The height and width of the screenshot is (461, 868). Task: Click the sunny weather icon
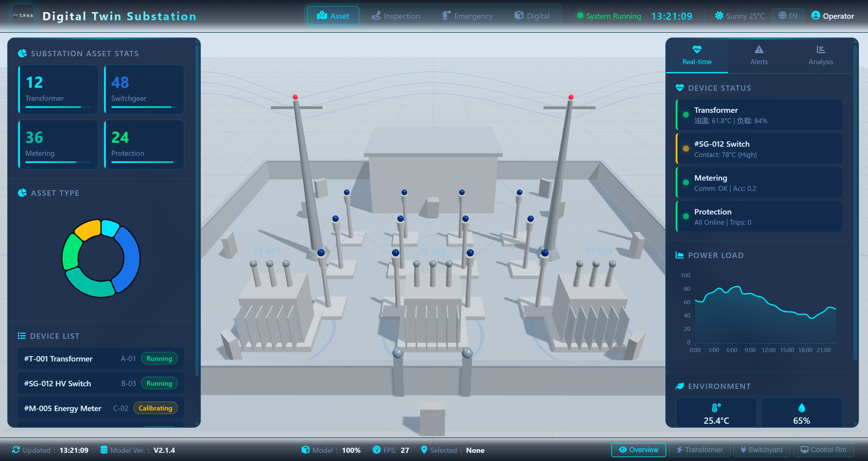[719, 15]
